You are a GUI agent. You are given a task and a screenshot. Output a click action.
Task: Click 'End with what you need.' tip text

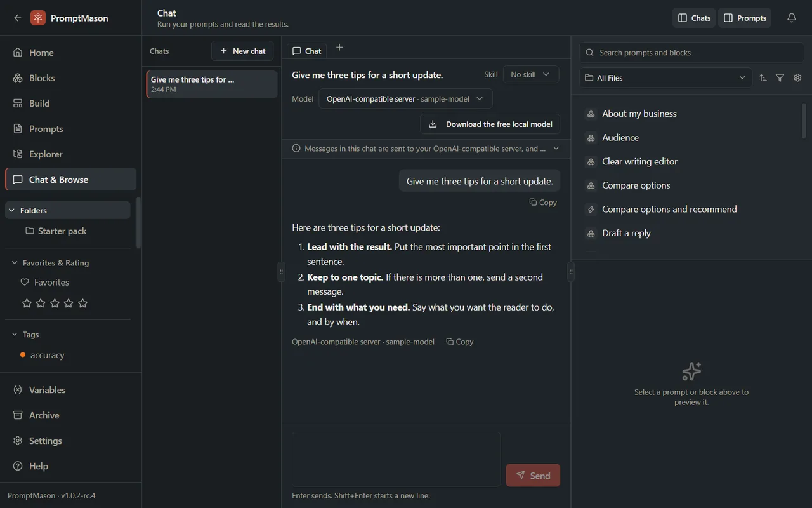[358, 307]
